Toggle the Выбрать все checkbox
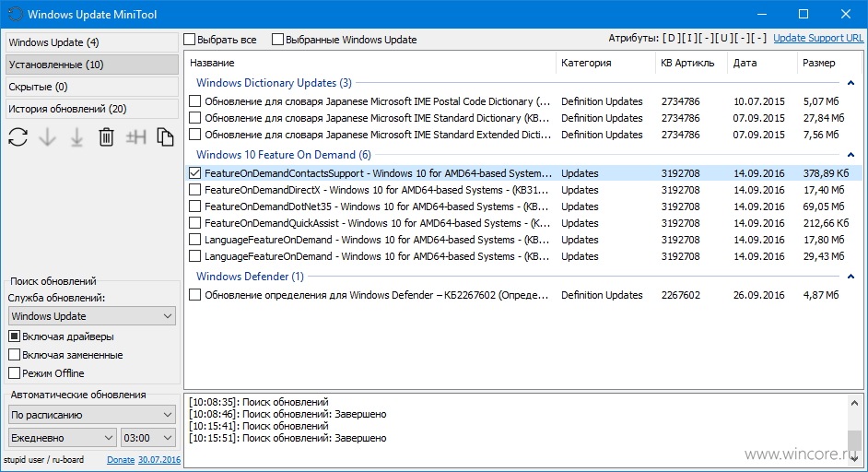 tap(190, 40)
